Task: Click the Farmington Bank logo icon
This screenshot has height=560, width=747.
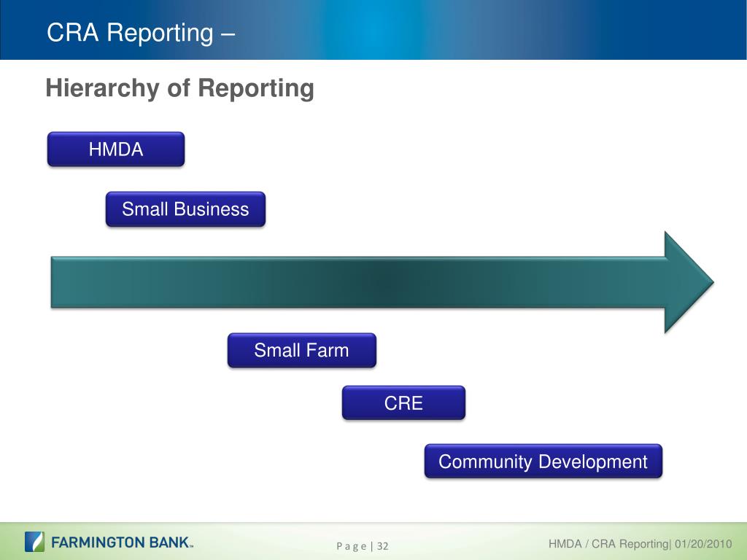Action: 34,542
